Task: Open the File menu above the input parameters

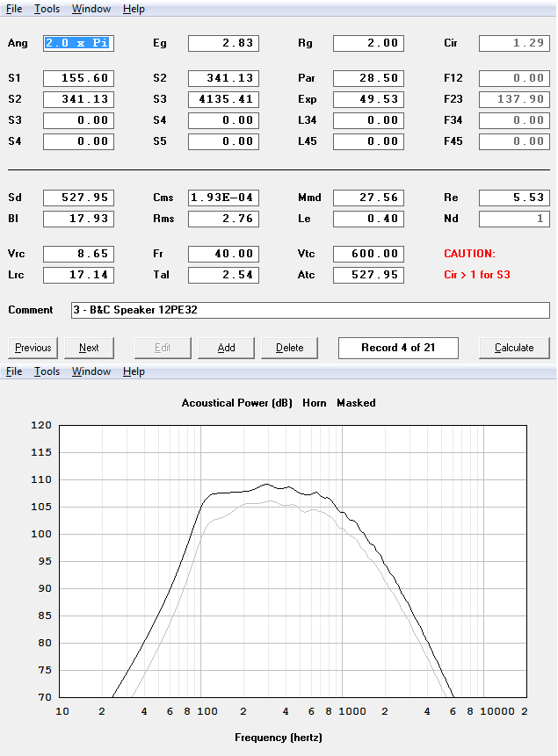Action: pos(14,9)
